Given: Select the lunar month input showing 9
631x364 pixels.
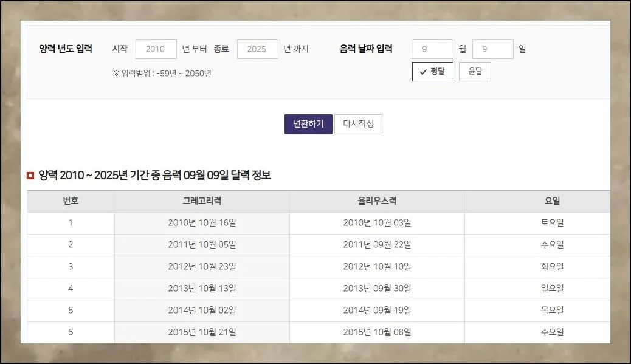Looking at the screenshot, I should pyautogui.click(x=432, y=49).
